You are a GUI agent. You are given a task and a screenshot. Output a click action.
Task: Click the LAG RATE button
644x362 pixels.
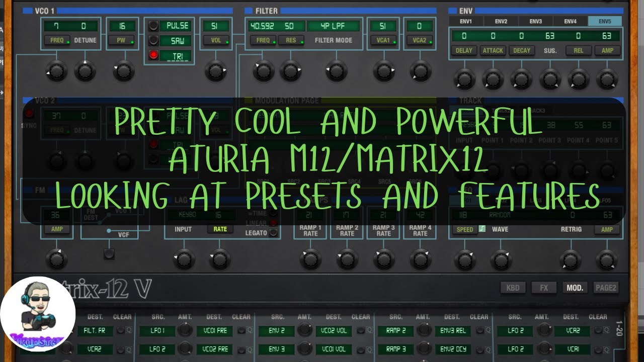[x=220, y=229]
